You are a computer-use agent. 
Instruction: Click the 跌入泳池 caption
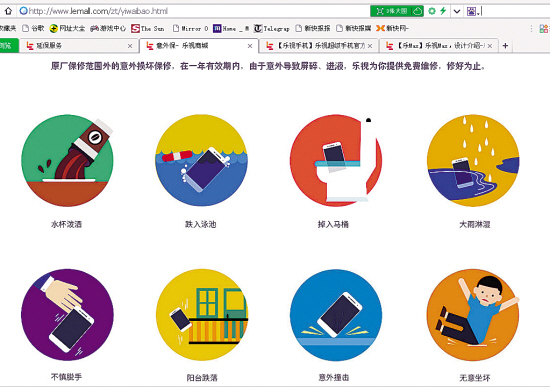(x=201, y=224)
